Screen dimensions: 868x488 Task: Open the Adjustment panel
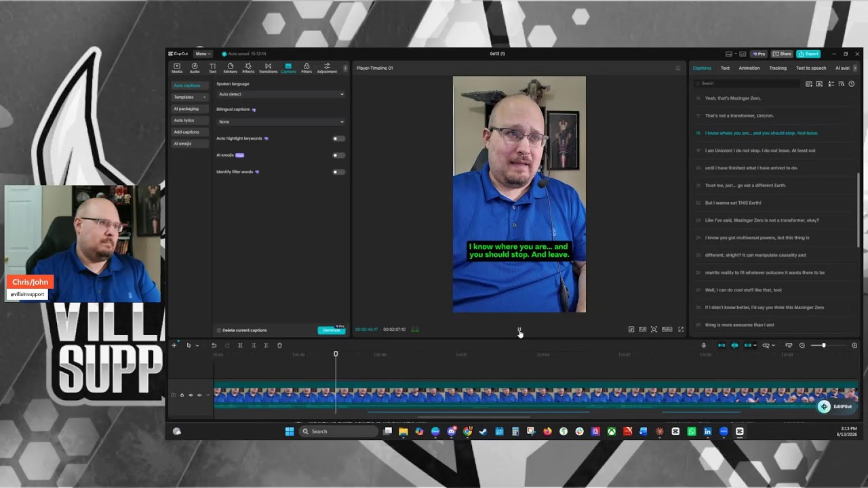pyautogui.click(x=327, y=68)
